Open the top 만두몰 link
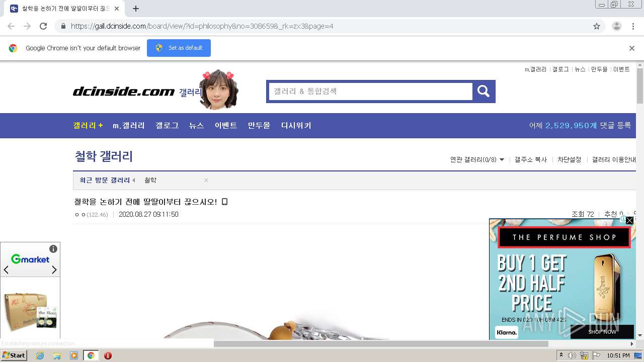This screenshot has width=644, height=362. point(599,69)
